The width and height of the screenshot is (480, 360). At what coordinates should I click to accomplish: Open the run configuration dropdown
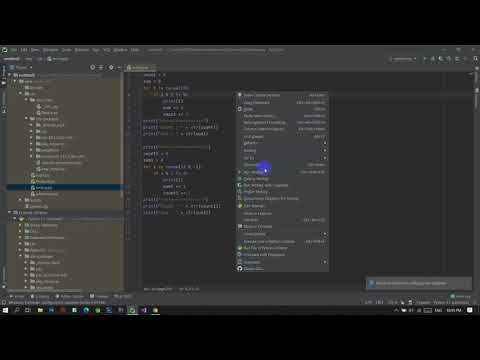tap(403, 59)
